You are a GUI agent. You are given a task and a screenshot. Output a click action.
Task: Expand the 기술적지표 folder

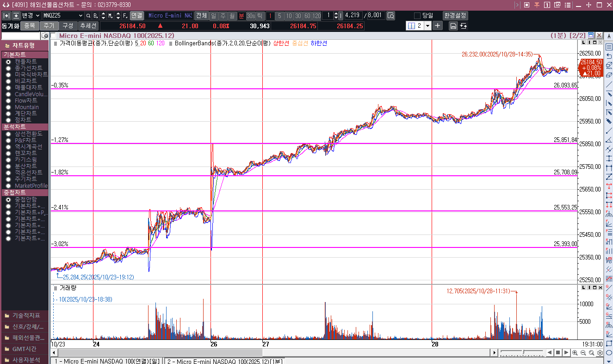[x=25, y=315]
